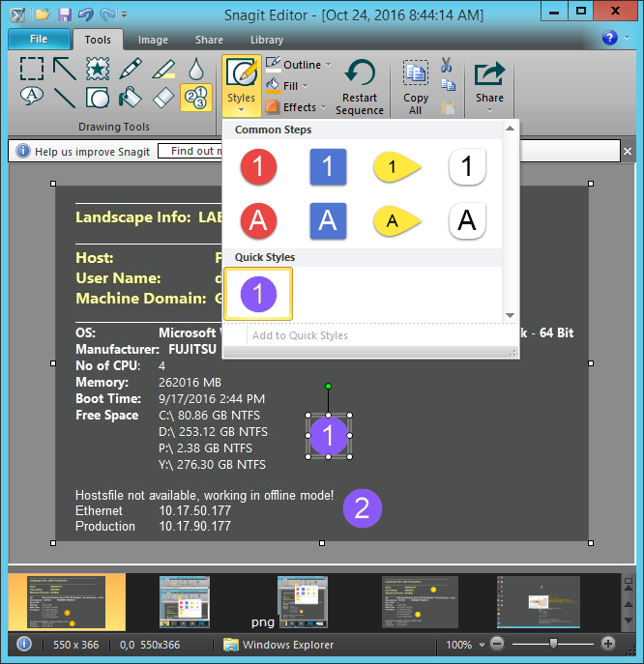Click the Find out more button
Screen dimensions: 644x664
pyautogui.click(x=190, y=151)
